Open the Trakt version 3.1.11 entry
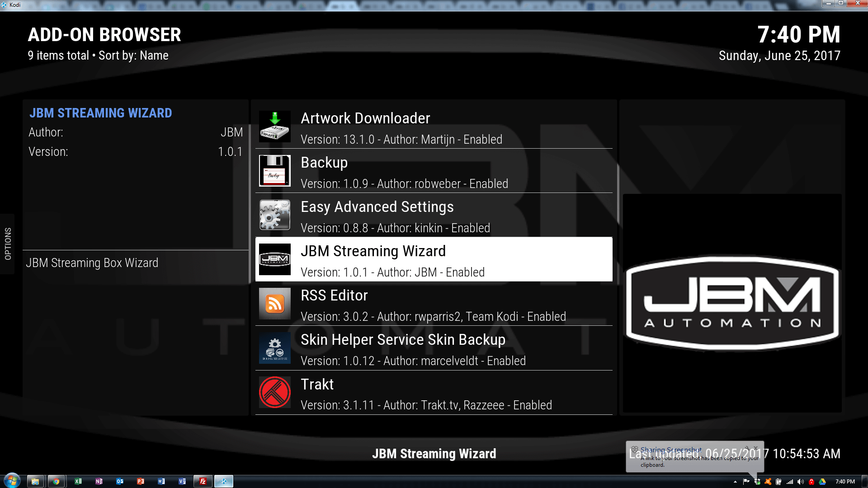The height and width of the screenshot is (488, 868). (434, 393)
